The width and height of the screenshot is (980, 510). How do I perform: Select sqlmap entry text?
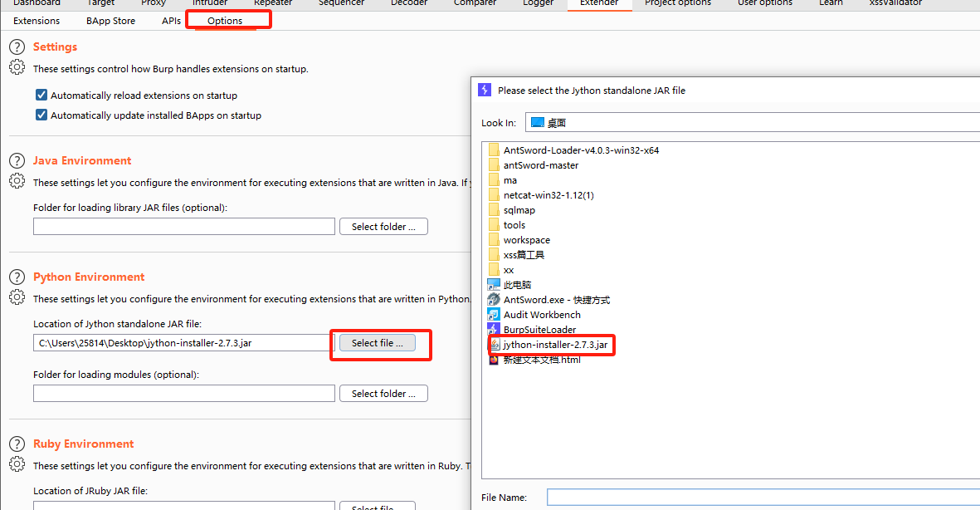[519, 210]
